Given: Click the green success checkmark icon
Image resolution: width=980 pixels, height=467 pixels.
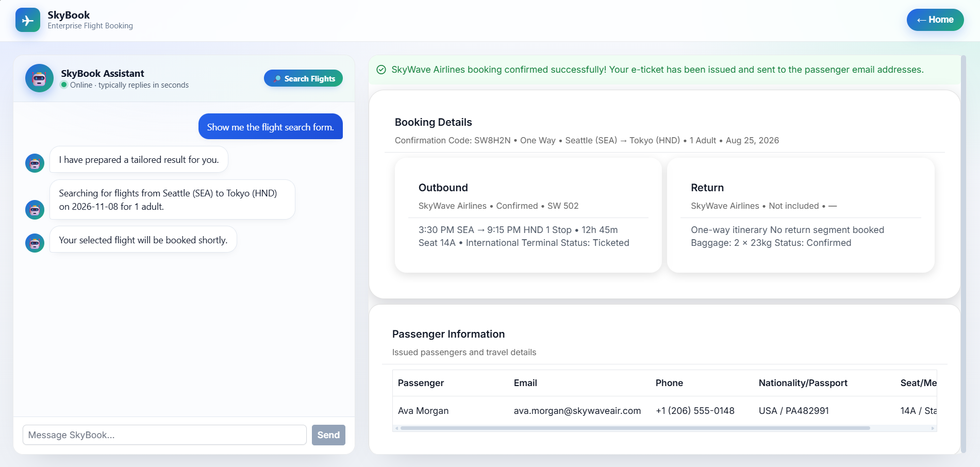Looking at the screenshot, I should pyautogui.click(x=381, y=70).
